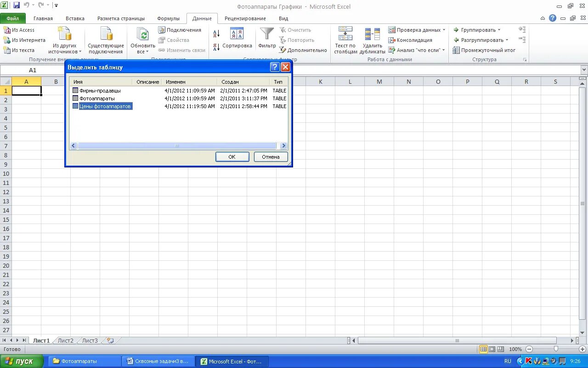Switch to Сквозные задачи3 Word taskbar item

(x=158, y=362)
